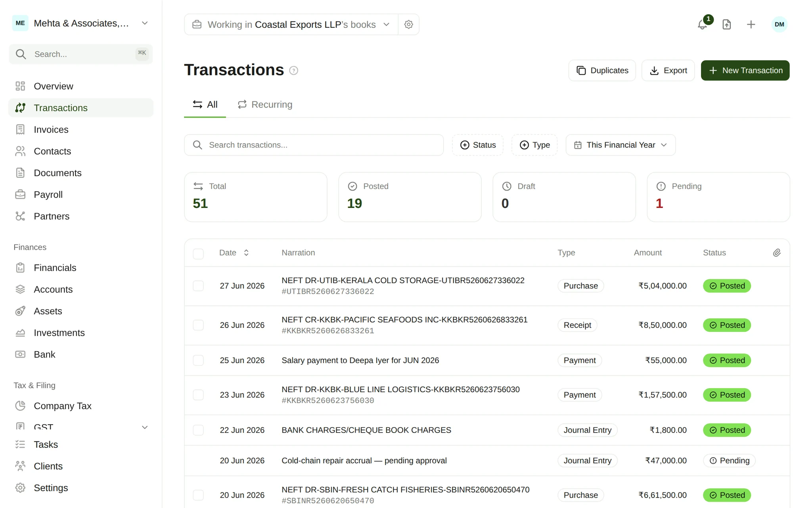Image resolution: width=812 pixels, height=508 pixels.
Task: Open the notifications bell
Action: (702, 25)
